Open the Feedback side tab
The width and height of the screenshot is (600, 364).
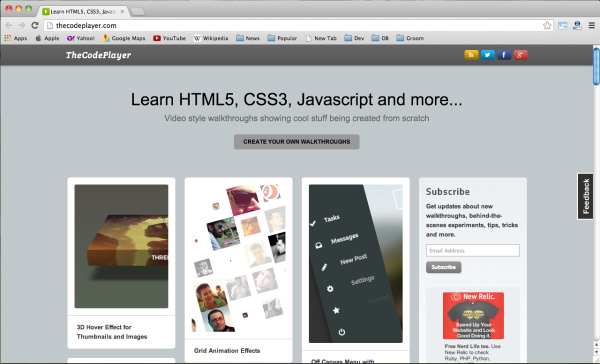tap(585, 196)
